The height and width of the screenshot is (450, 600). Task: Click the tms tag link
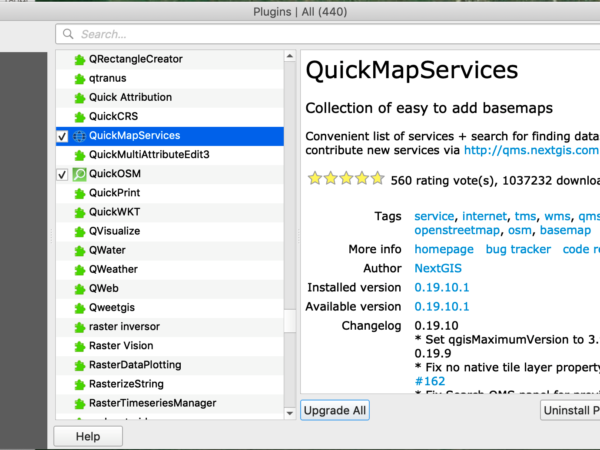point(525,216)
